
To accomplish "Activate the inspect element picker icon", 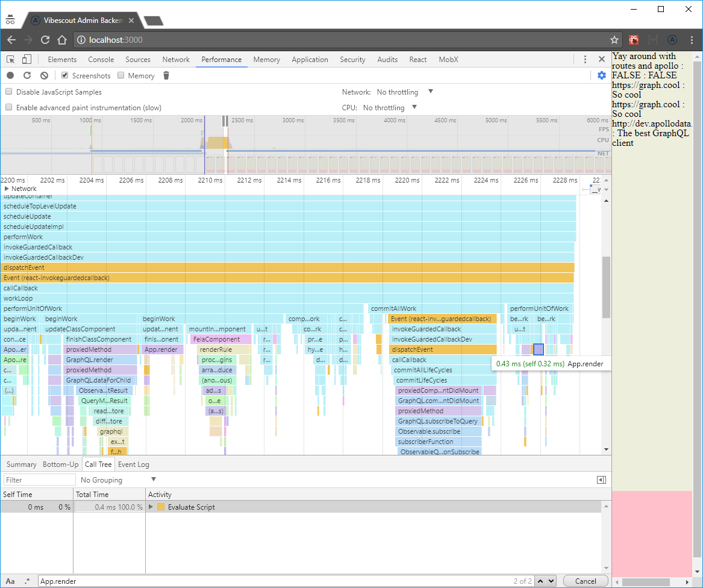I will [11, 59].
